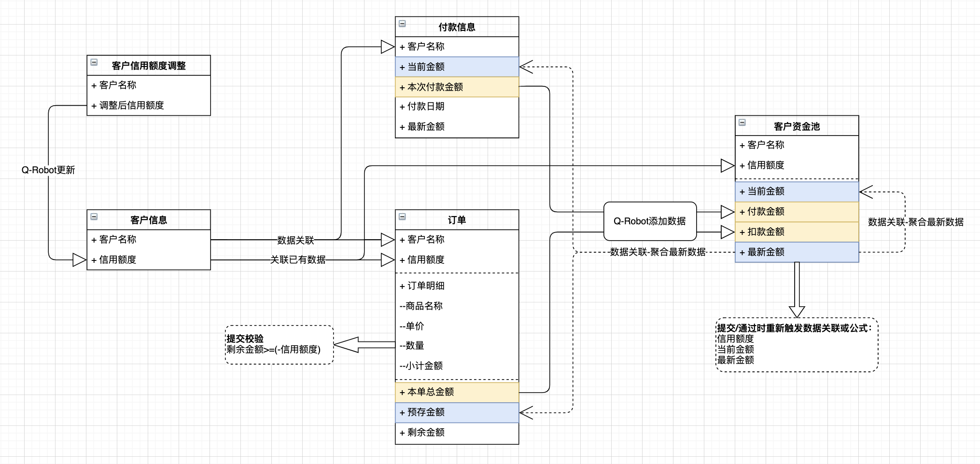The image size is (980, 464).
Task: Select the 付款信息 header title
Action: pos(457,27)
